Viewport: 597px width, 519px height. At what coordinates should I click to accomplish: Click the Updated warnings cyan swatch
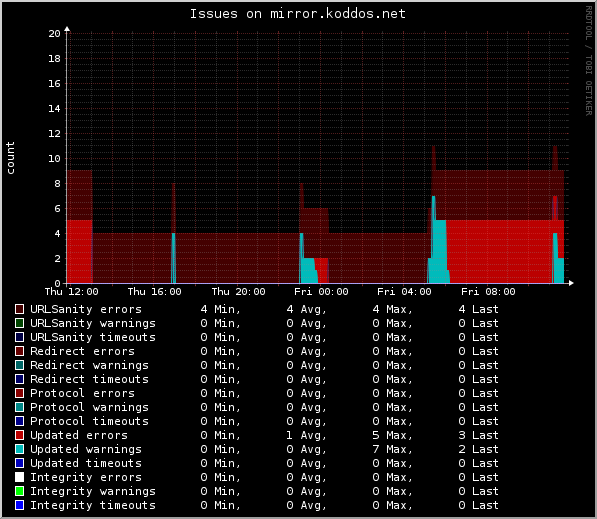point(19,449)
